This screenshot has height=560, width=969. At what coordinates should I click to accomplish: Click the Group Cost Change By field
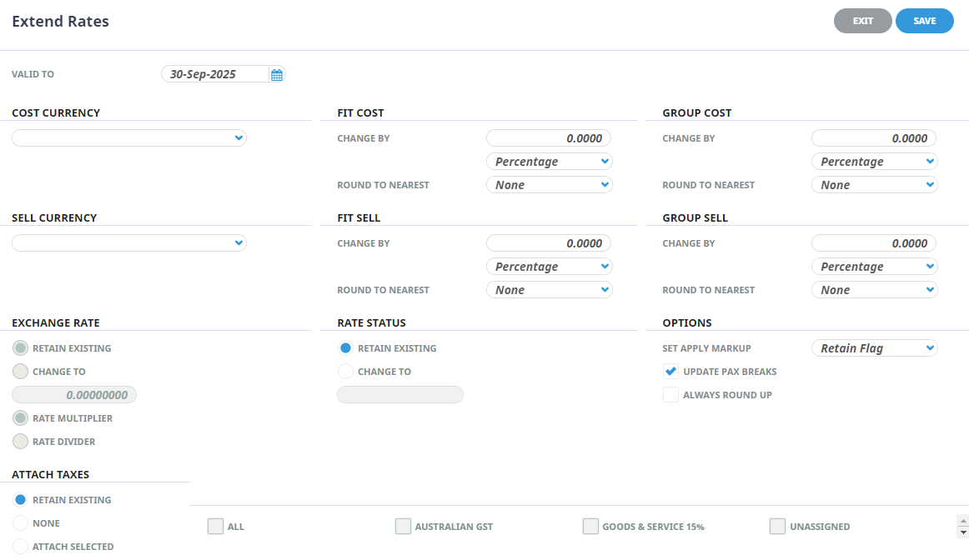874,138
